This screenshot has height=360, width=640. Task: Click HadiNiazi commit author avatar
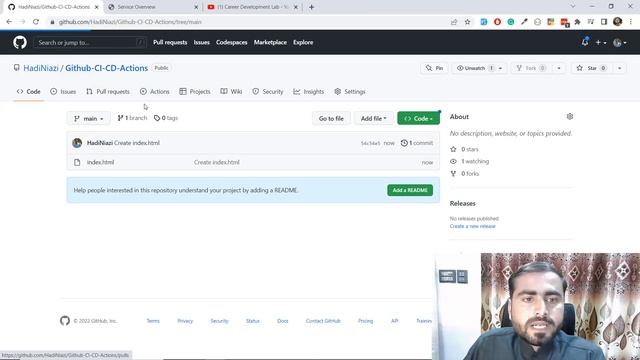pyautogui.click(x=77, y=143)
